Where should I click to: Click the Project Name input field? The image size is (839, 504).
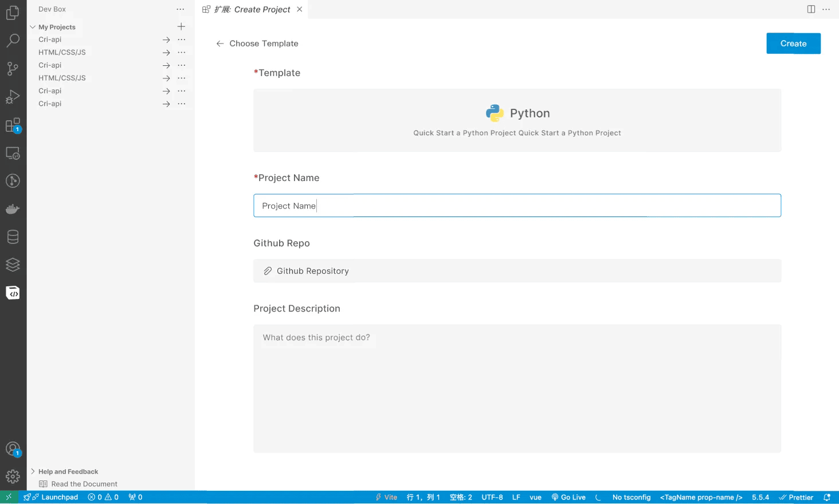coord(517,206)
